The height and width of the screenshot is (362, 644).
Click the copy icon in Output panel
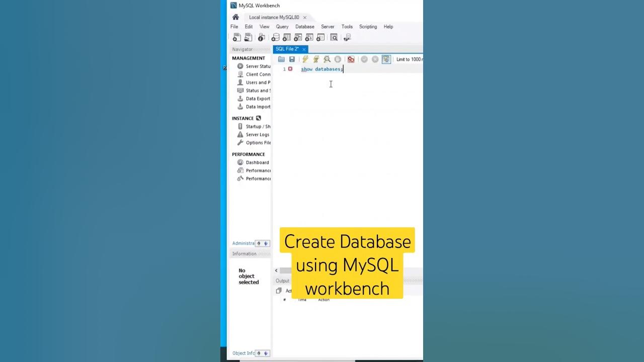click(x=279, y=291)
